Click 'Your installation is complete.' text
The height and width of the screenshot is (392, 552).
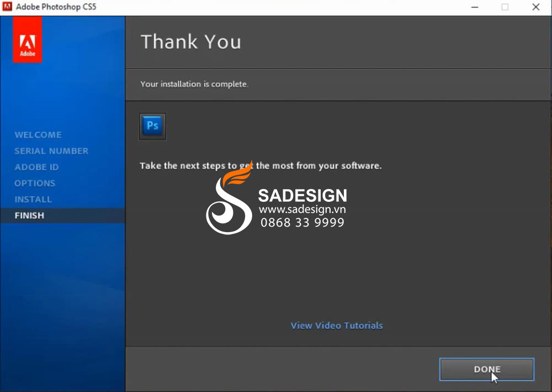point(194,84)
